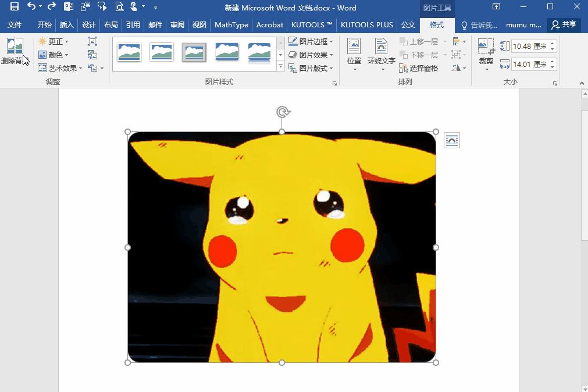
Task: Open the Selection Pane (选择窗格)
Action: click(419, 68)
